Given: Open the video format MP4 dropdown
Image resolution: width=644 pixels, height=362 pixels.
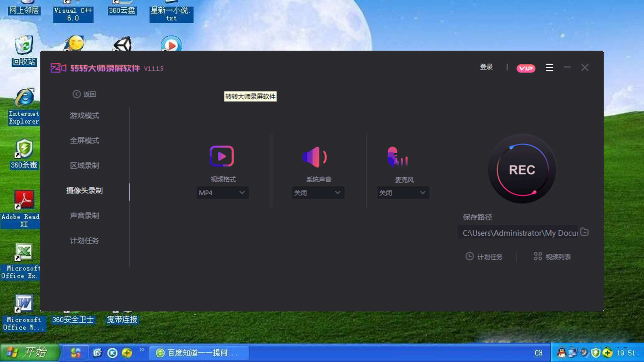Looking at the screenshot, I should point(222,193).
